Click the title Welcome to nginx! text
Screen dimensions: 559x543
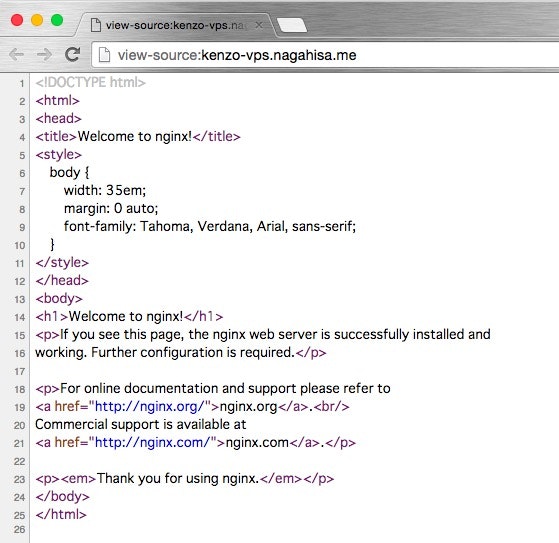(x=135, y=136)
